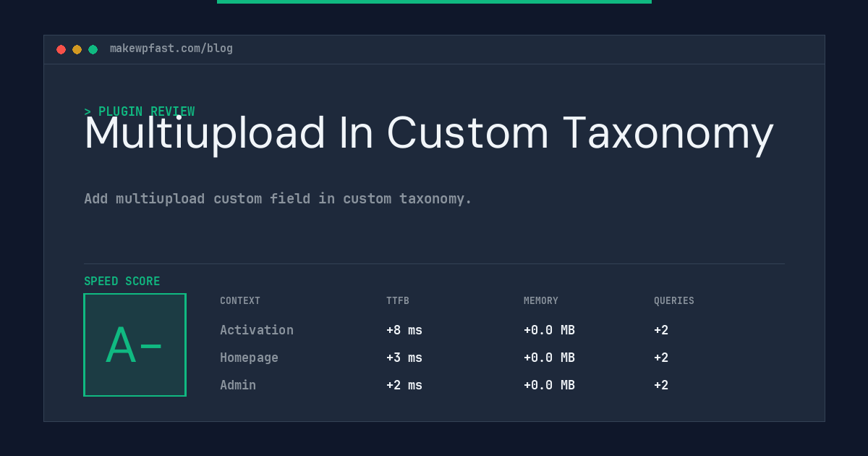Click the Homepage memory value '+0.0 MB'
The width and height of the screenshot is (868, 456).
click(549, 358)
